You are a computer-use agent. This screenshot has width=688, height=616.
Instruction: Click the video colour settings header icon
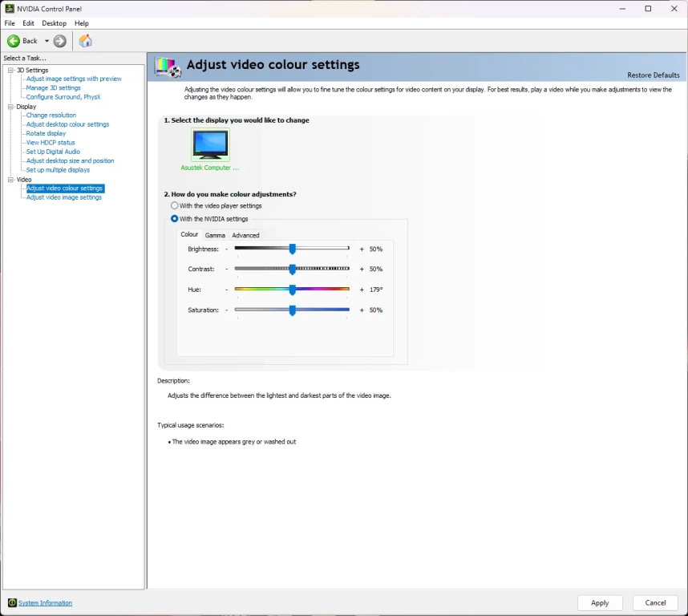point(168,67)
